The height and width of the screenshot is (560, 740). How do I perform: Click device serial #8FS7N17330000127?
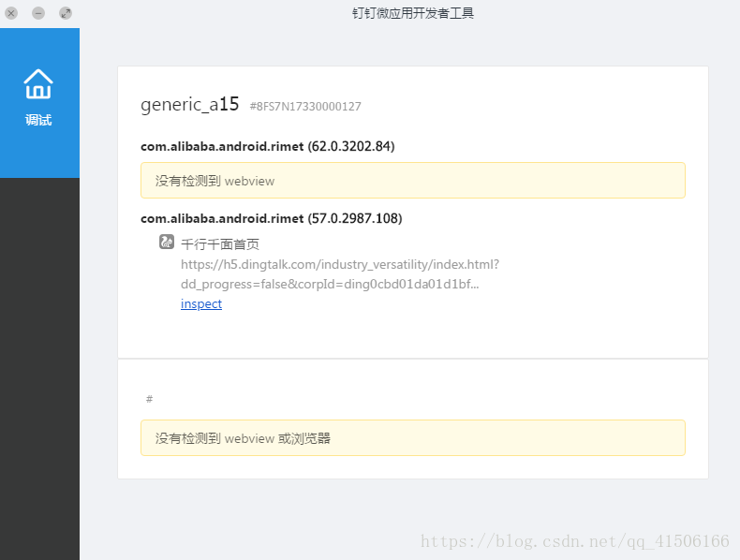coord(305,107)
